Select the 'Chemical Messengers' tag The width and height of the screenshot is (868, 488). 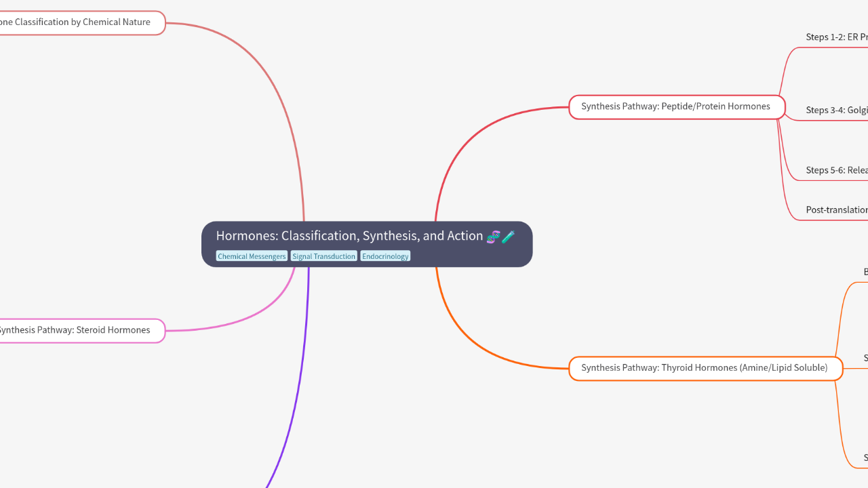point(252,256)
